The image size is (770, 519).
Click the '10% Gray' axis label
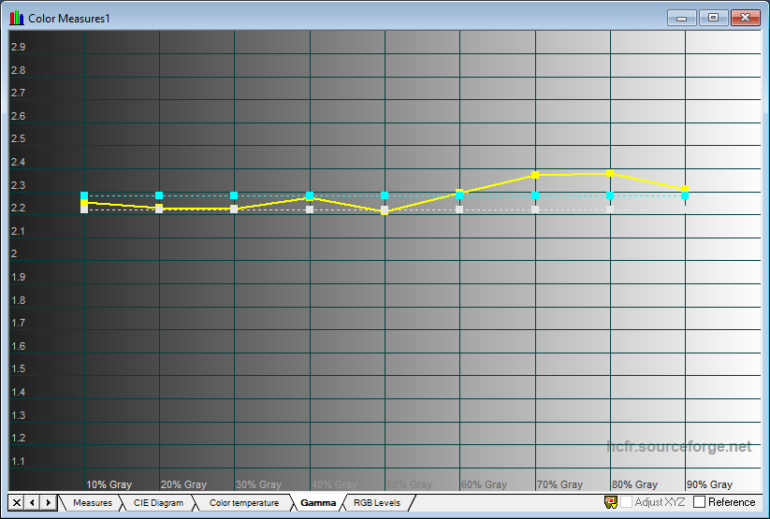109,485
